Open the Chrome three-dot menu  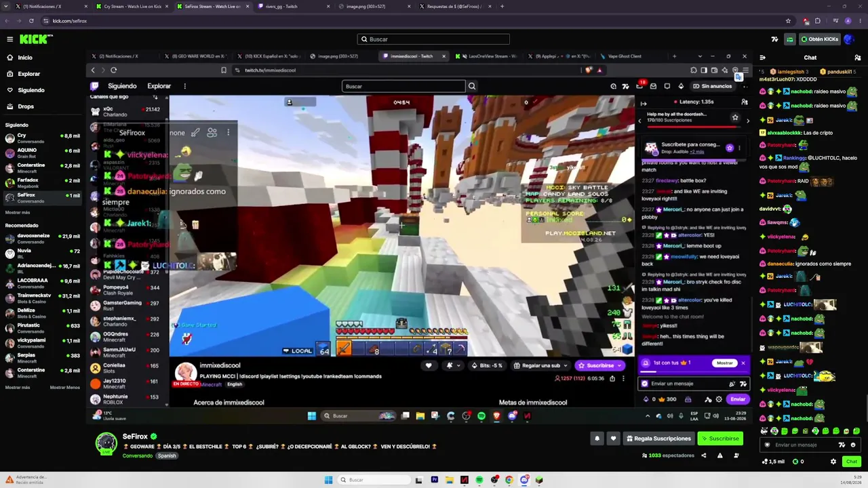pyautogui.click(x=860, y=21)
